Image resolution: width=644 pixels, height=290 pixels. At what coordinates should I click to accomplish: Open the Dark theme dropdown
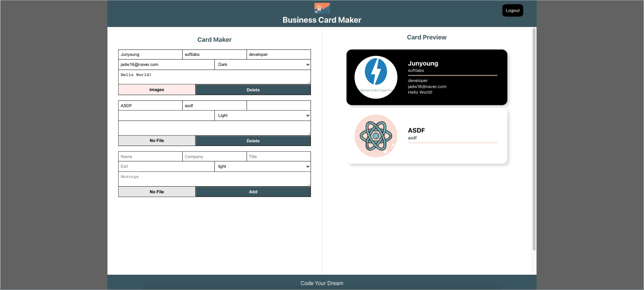click(263, 64)
